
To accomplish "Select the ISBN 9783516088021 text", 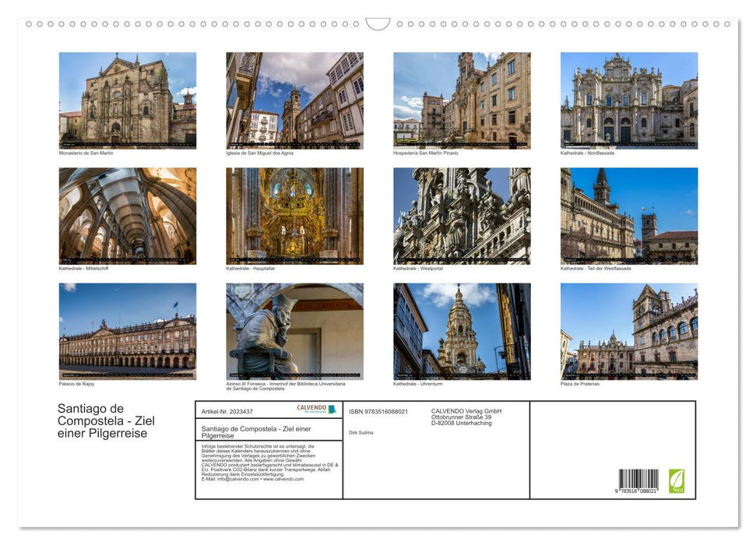I will [x=377, y=411].
